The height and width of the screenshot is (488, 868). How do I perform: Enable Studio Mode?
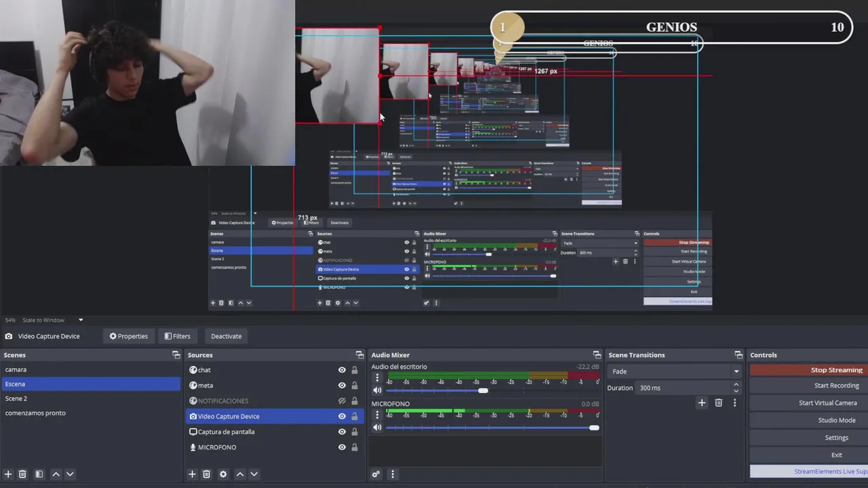[808, 420]
